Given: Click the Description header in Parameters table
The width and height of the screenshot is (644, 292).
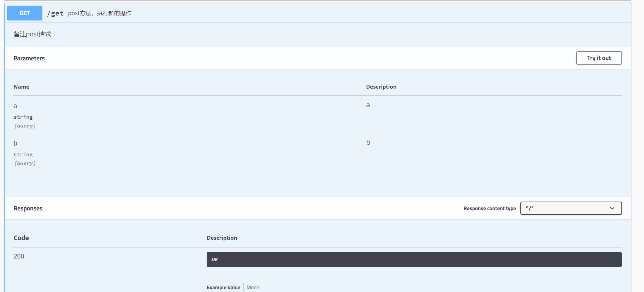Looking at the screenshot, I should click(x=381, y=87).
